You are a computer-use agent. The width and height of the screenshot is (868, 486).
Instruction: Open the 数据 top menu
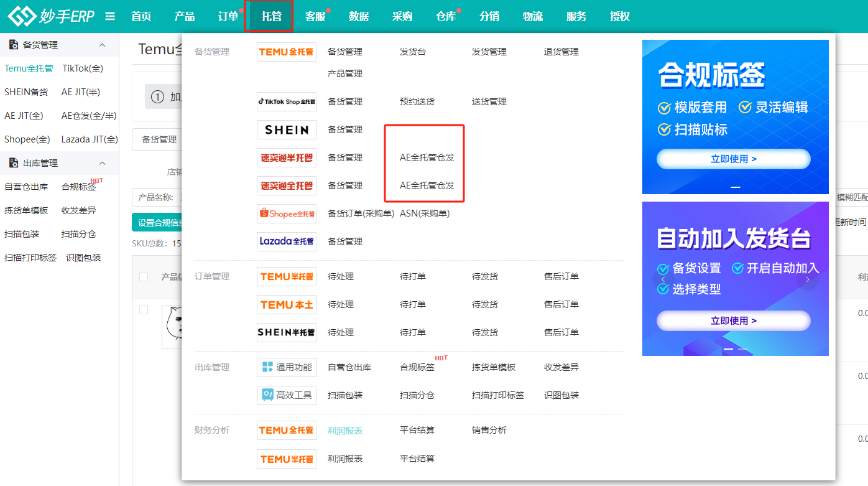pyautogui.click(x=359, y=17)
